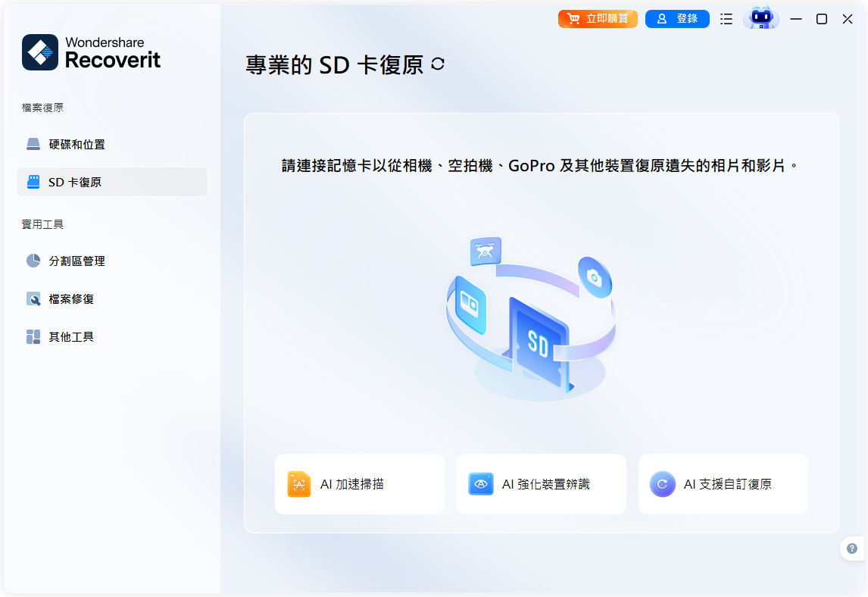The height and width of the screenshot is (597, 868).
Task: Click the 立即購買 purchase button
Action: pyautogui.click(x=598, y=18)
